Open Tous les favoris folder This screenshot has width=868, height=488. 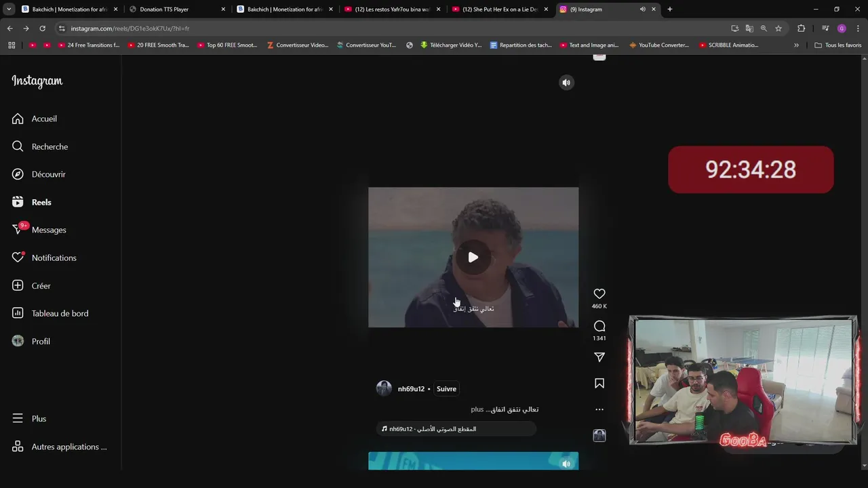pyautogui.click(x=838, y=45)
